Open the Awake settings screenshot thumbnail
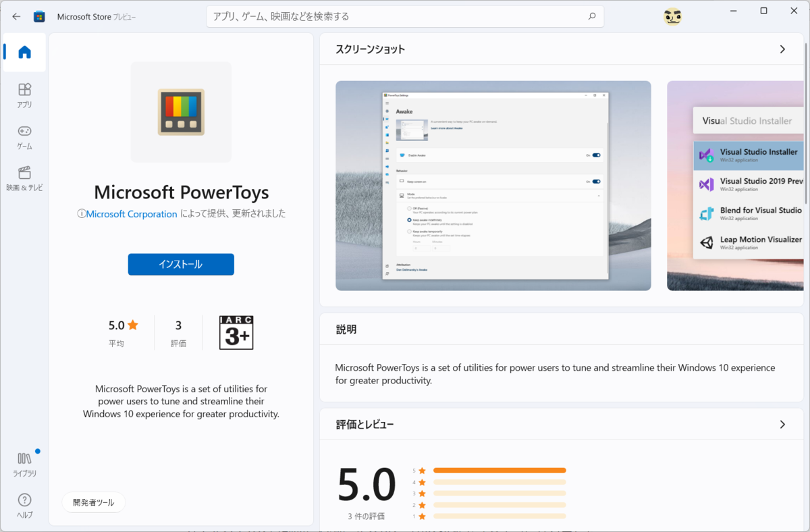 point(493,186)
